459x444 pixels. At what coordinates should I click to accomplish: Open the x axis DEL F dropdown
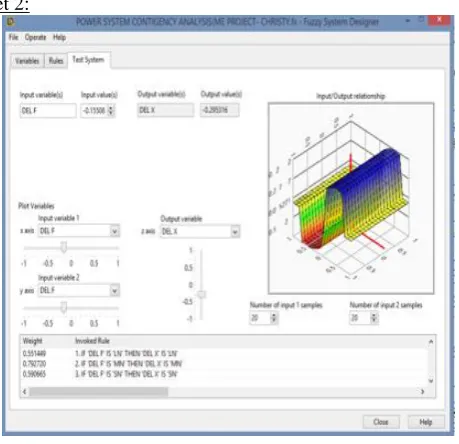tap(114, 231)
